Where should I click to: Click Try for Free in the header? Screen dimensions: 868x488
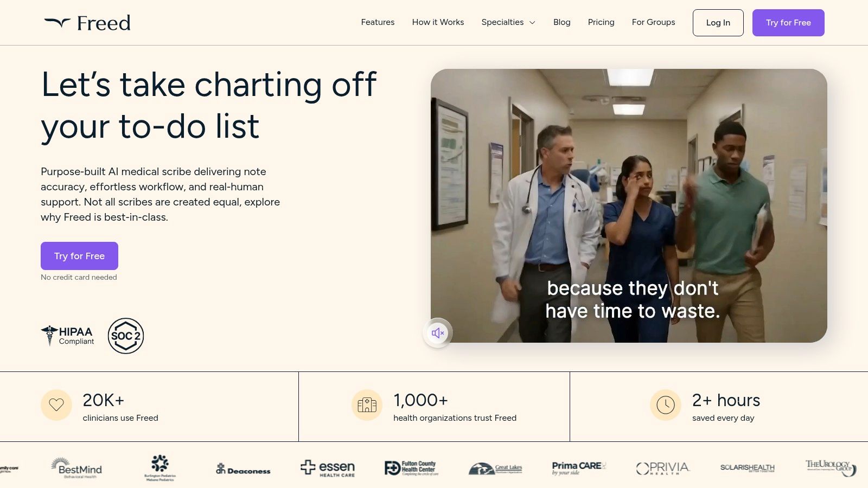(x=788, y=23)
